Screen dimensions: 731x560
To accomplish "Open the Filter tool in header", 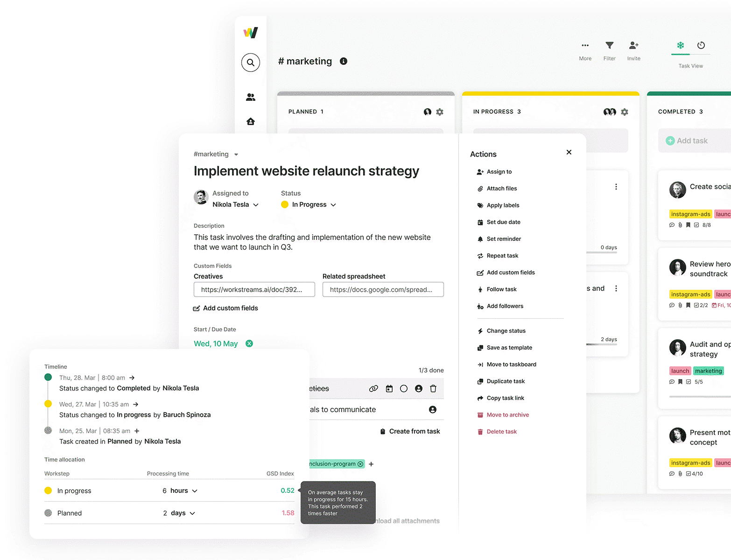I will [x=609, y=46].
